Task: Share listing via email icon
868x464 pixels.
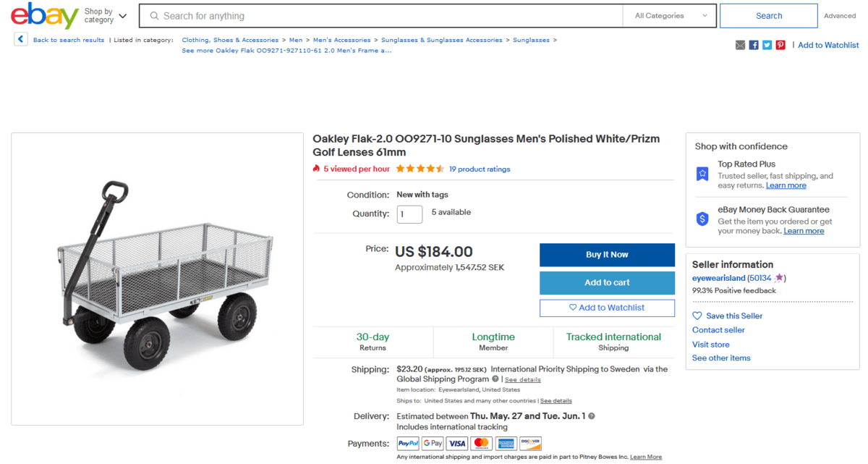Action: click(740, 45)
